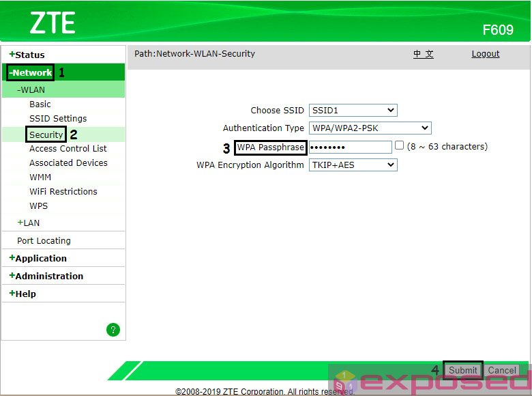Screen dimensions: 532x396
Task: Open the green help question mark icon
Action: click(x=113, y=330)
